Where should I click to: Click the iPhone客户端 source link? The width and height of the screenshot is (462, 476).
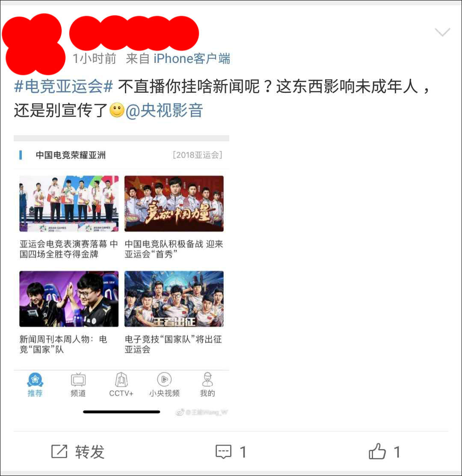(192, 59)
